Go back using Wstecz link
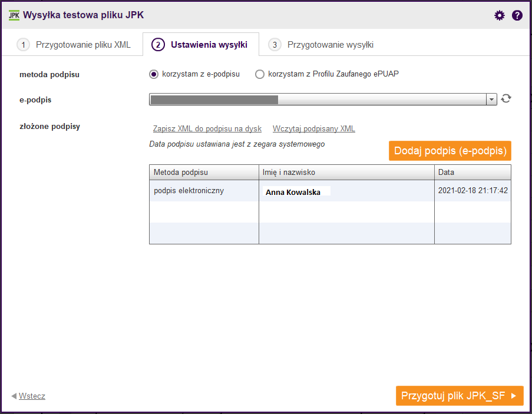The height and width of the screenshot is (414, 532). click(32, 396)
